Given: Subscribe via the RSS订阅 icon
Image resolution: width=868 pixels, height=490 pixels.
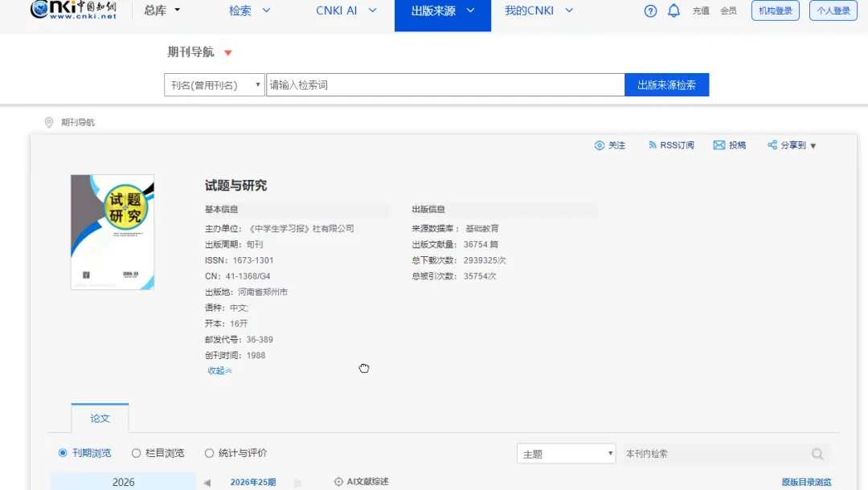Looking at the screenshot, I should pos(653,145).
